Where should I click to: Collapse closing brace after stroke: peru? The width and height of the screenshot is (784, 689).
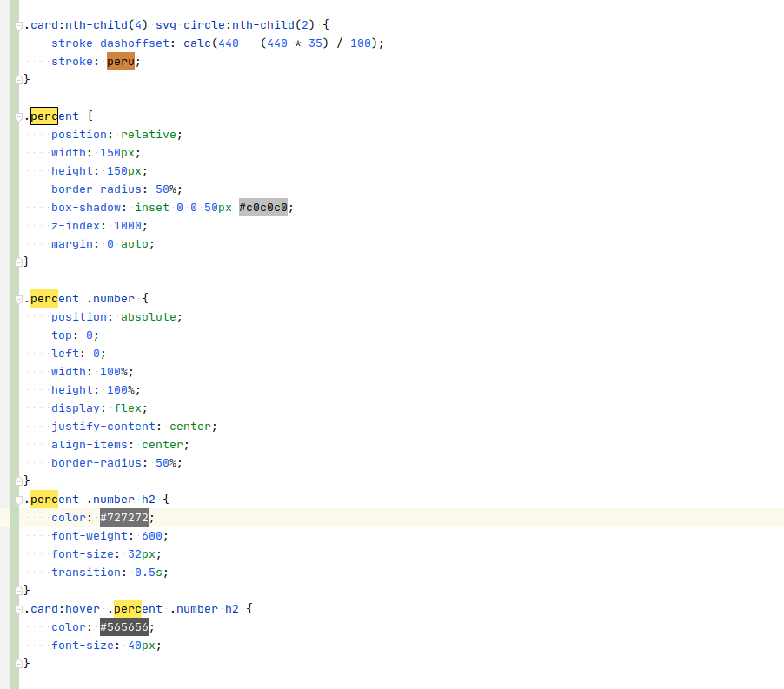18,79
